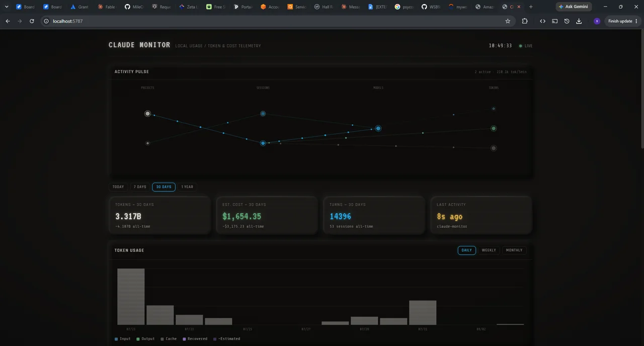
Task: Click the '8s ago' last activity value
Action: pyautogui.click(x=449, y=216)
